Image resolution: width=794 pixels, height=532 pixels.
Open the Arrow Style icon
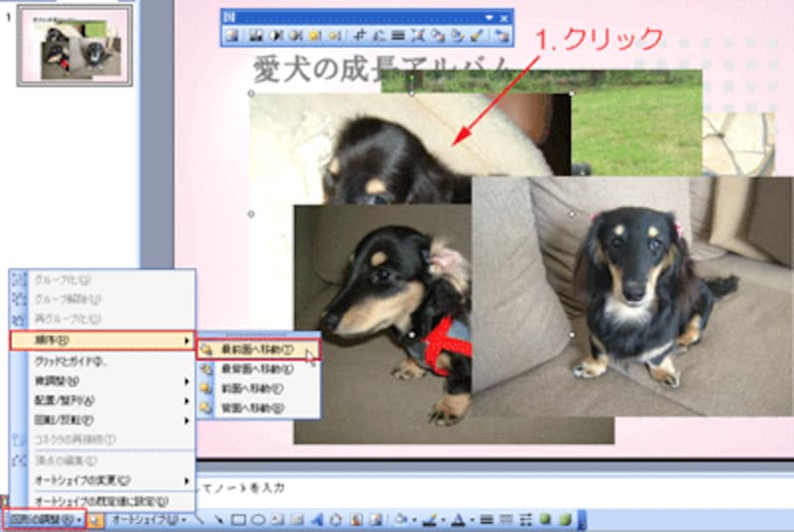pyautogui.click(x=526, y=520)
